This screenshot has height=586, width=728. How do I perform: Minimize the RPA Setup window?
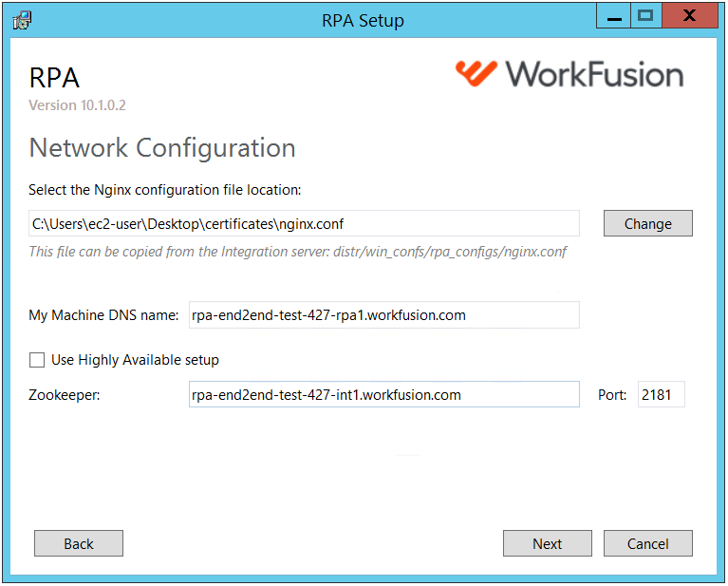614,16
